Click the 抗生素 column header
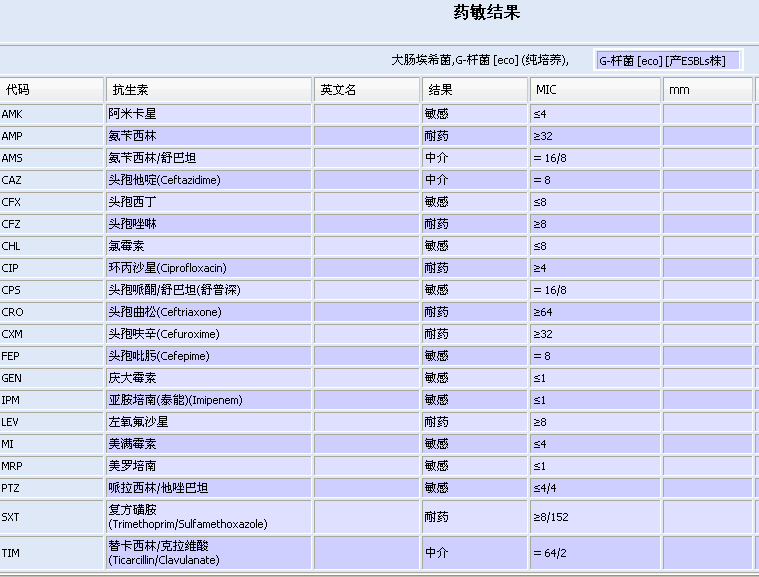Viewport: 759px width, 577px height. (x=209, y=90)
